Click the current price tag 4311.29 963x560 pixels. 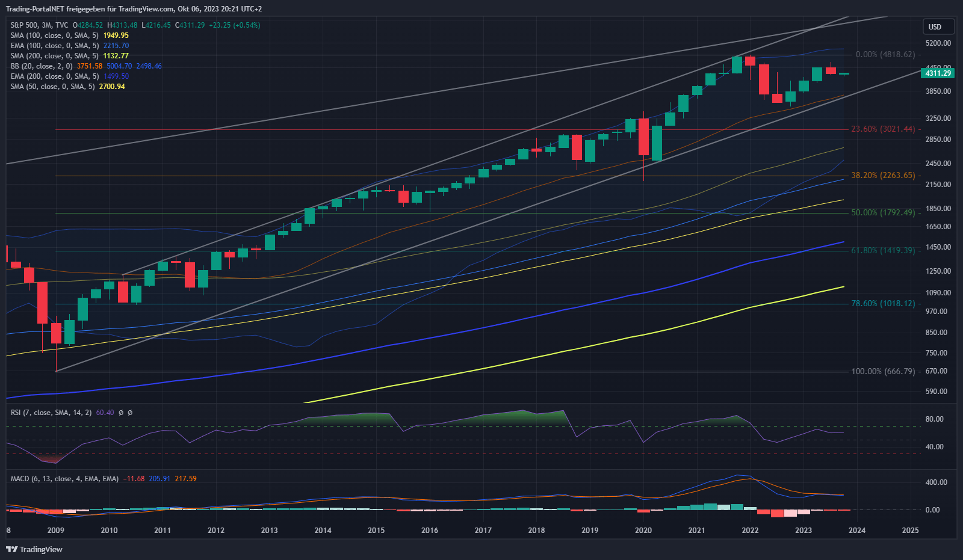(x=938, y=73)
